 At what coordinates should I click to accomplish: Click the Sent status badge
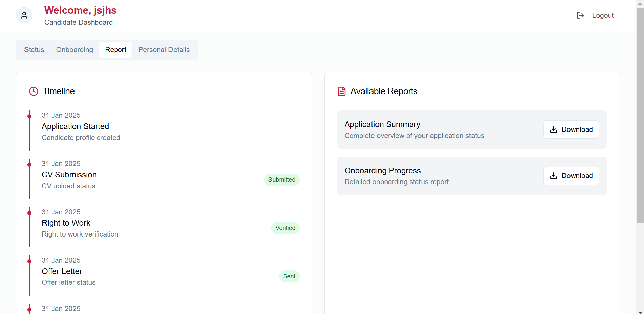[289, 276]
